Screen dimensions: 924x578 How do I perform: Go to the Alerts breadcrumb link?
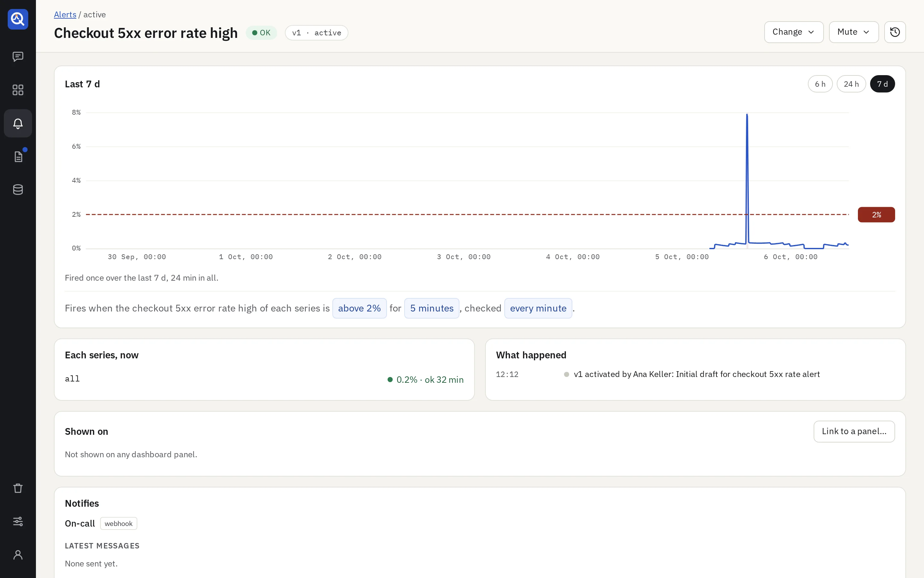(65, 14)
